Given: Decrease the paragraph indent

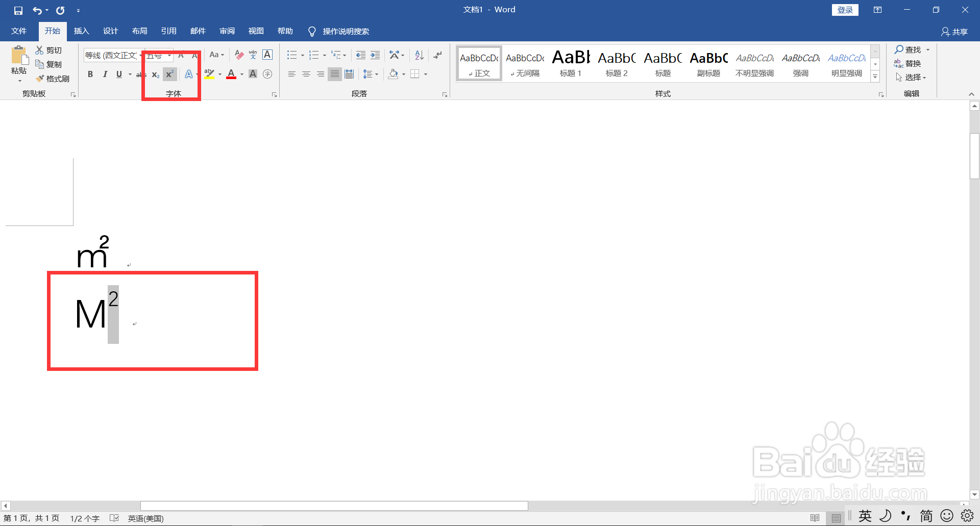Looking at the screenshot, I should [361, 55].
